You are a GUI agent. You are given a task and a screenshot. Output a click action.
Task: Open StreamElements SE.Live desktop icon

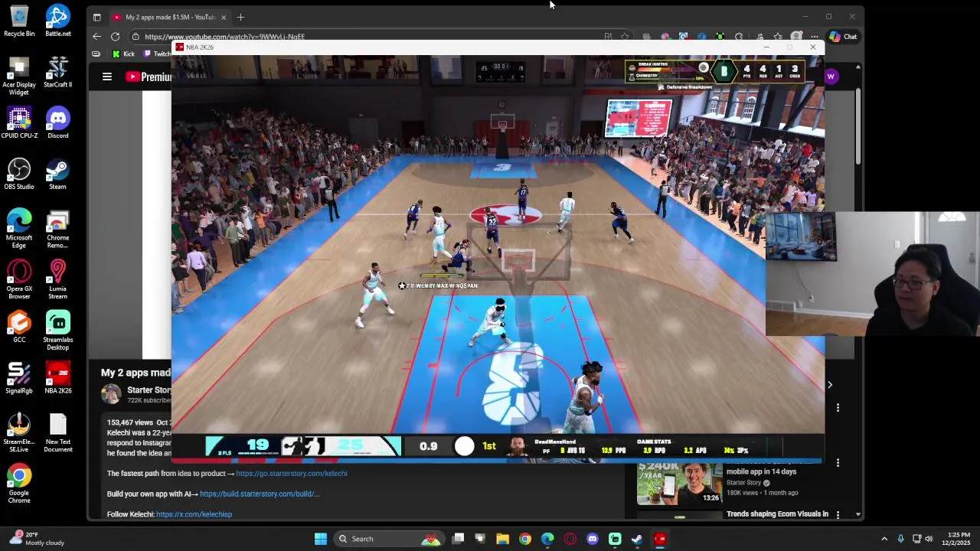19,433
